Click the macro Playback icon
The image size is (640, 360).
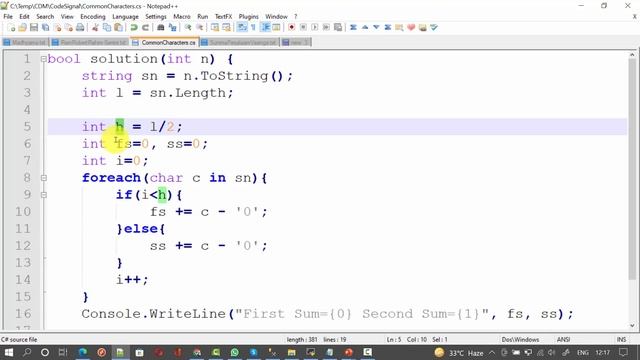[314, 27]
